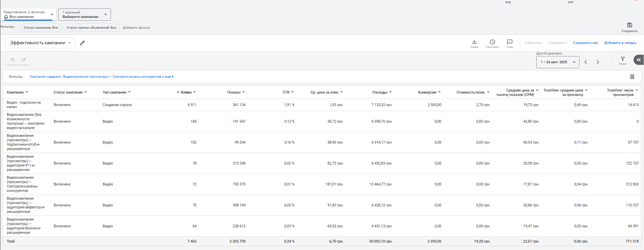
Task: Open the Выберите кампанию dropdown
Action: point(85,15)
